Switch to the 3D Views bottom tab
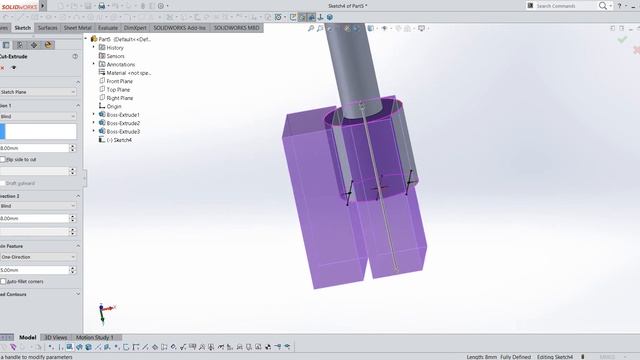 tap(56, 338)
